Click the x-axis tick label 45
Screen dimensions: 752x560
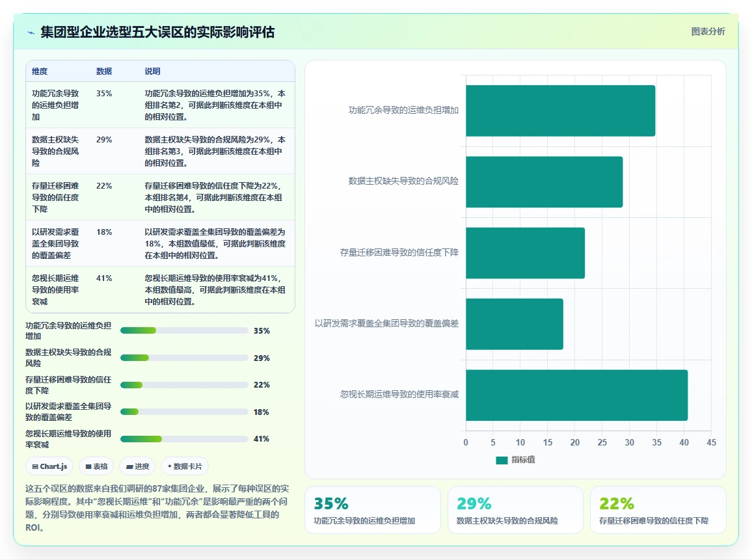(711, 442)
